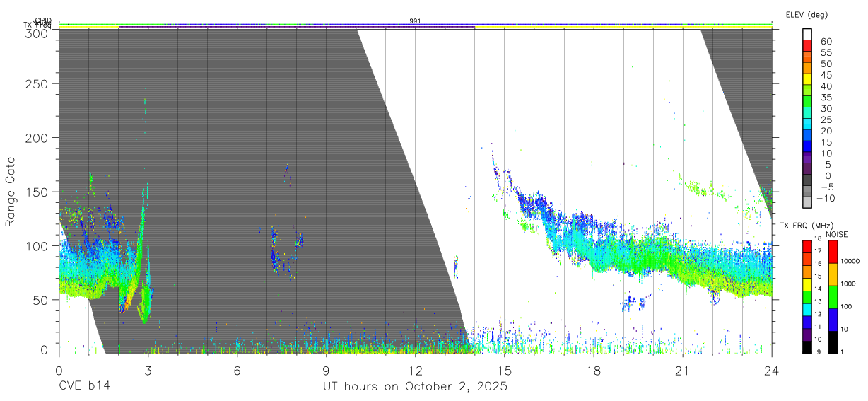Click the '25' label on ELEV colorbar
The width and height of the screenshot is (868, 401).
(826, 120)
